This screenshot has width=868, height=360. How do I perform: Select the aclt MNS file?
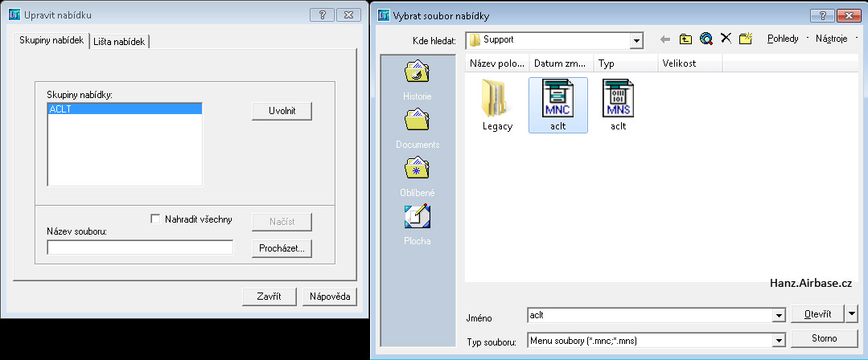tap(619, 105)
